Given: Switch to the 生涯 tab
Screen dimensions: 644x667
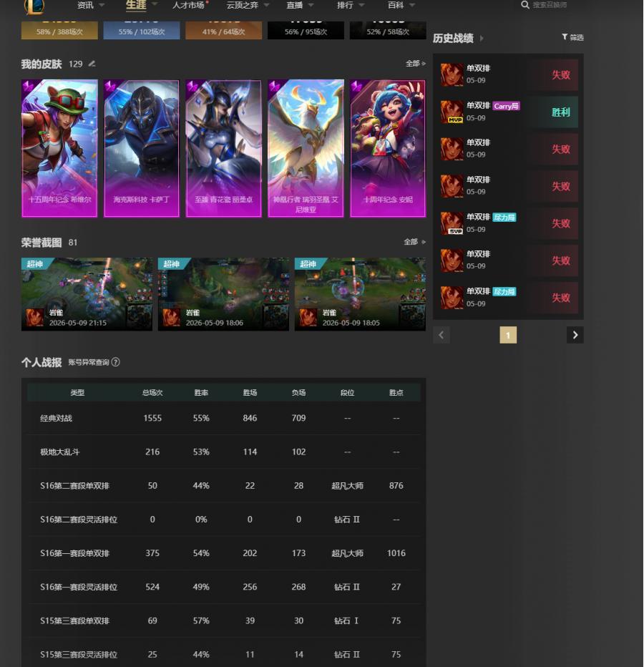Looking at the screenshot, I should point(136,5).
